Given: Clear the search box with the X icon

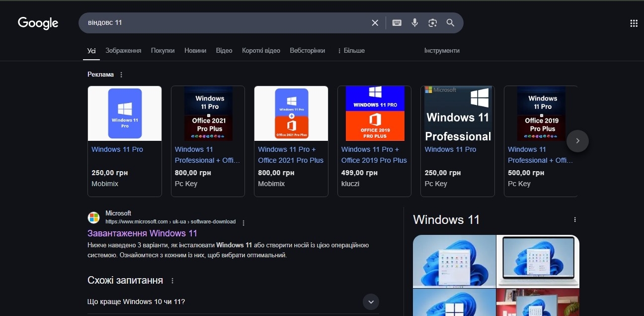Looking at the screenshot, I should (x=375, y=23).
